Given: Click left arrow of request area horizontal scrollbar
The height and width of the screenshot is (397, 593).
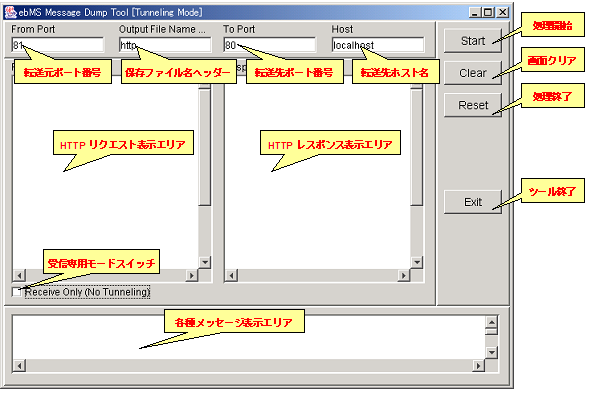Looking at the screenshot, I should coord(19,275).
